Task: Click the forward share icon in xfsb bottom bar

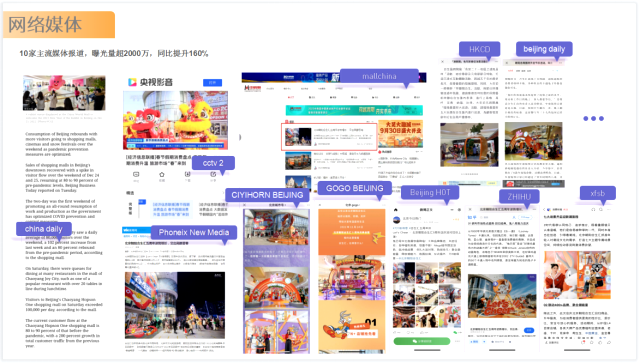Action: point(609,342)
